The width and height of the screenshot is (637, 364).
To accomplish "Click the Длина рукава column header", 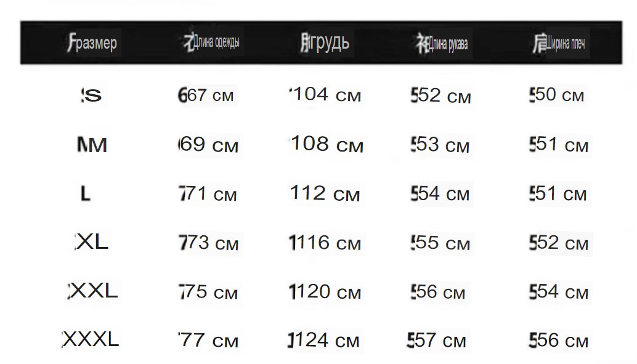I will click(x=442, y=43).
